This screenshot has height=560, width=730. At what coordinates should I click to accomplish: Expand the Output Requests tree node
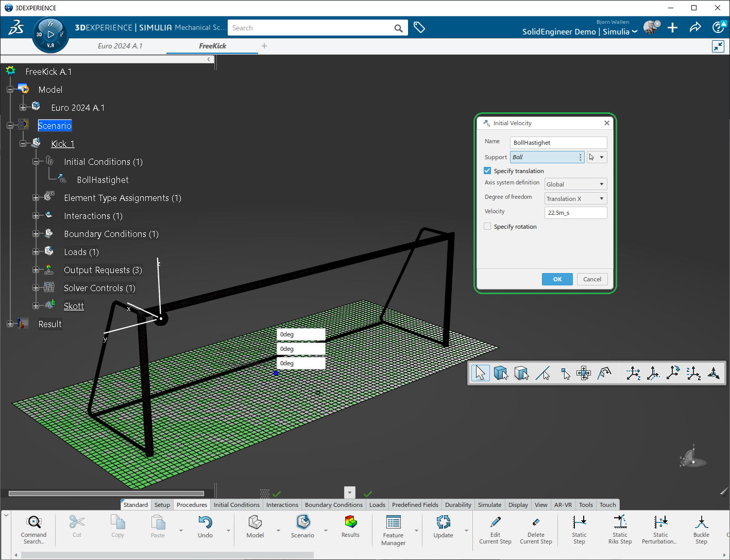pos(36,270)
